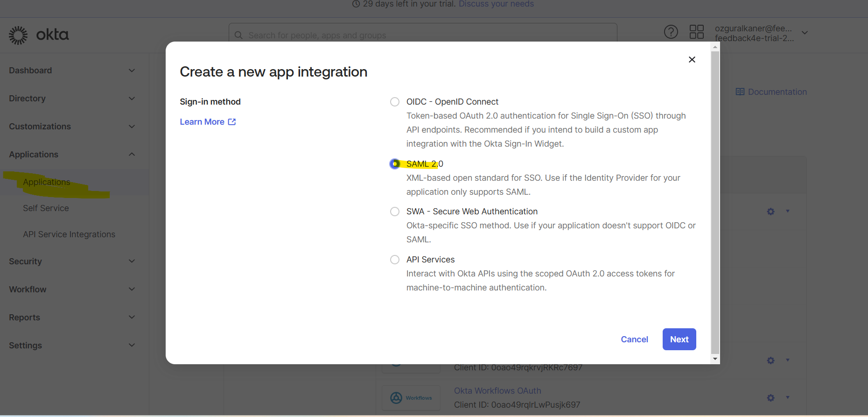Select OIDC - OpenID Connect radio button
Screen dimensions: 868x417
pyautogui.click(x=395, y=102)
